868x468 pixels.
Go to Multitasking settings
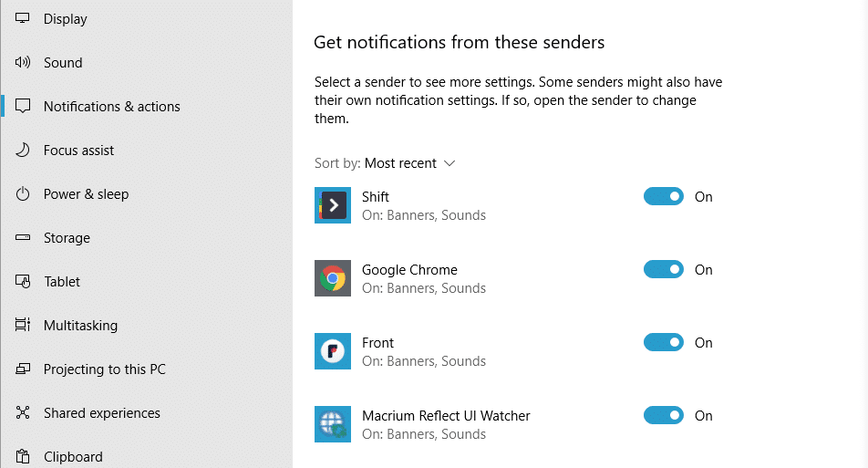tap(80, 326)
